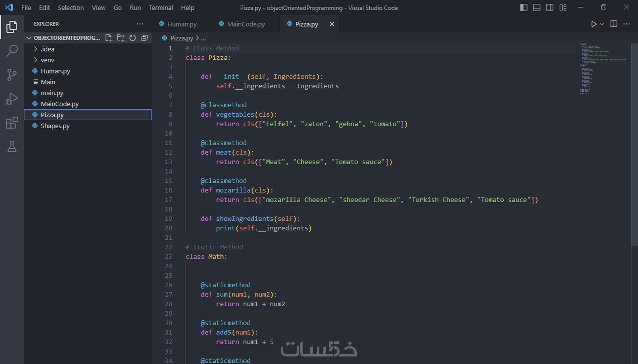Open the Testing flask view
Screen dimensions: 638x364
12,147
